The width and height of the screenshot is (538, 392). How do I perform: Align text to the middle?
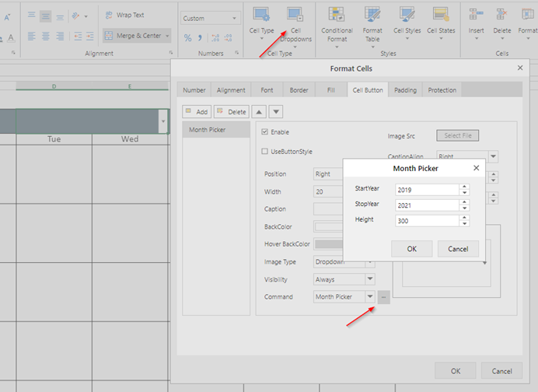pos(46,16)
